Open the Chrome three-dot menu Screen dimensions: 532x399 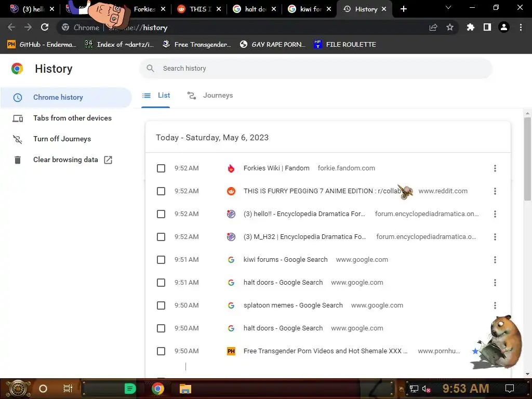[x=521, y=27]
